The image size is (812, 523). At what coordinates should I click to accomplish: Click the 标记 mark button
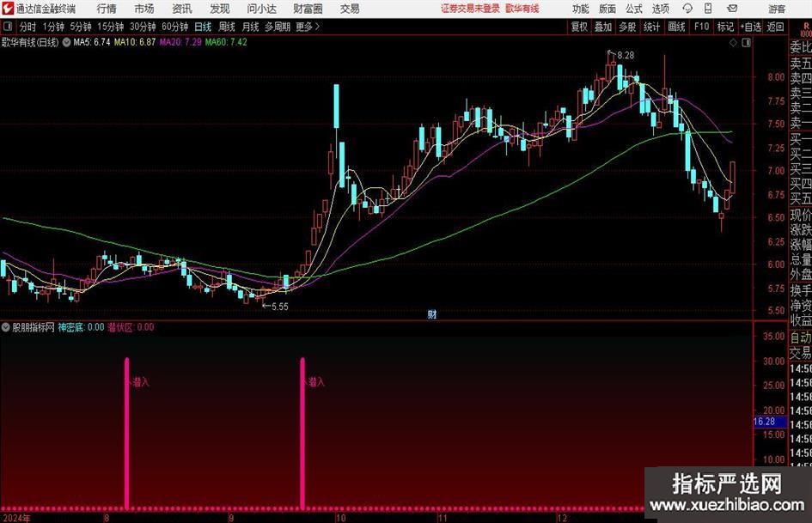click(725, 27)
